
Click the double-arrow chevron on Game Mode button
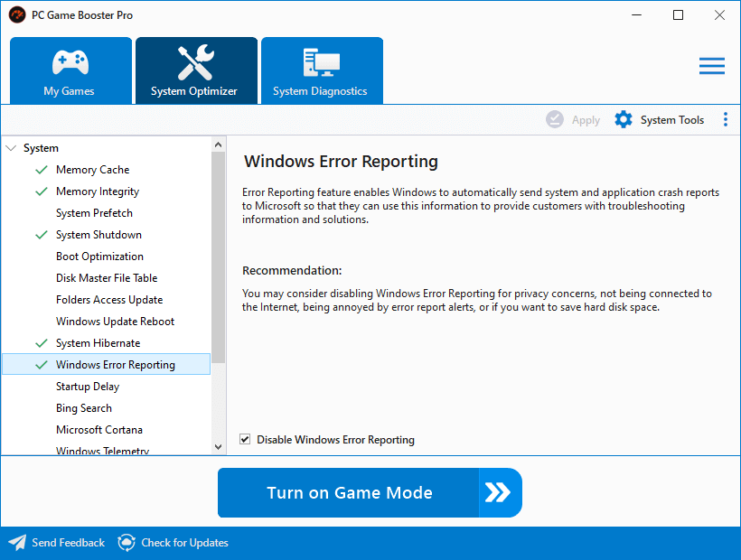[x=498, y=493]
